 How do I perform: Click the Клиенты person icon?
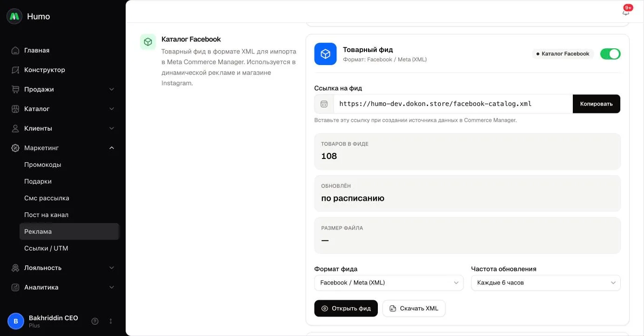click(15, 128)
